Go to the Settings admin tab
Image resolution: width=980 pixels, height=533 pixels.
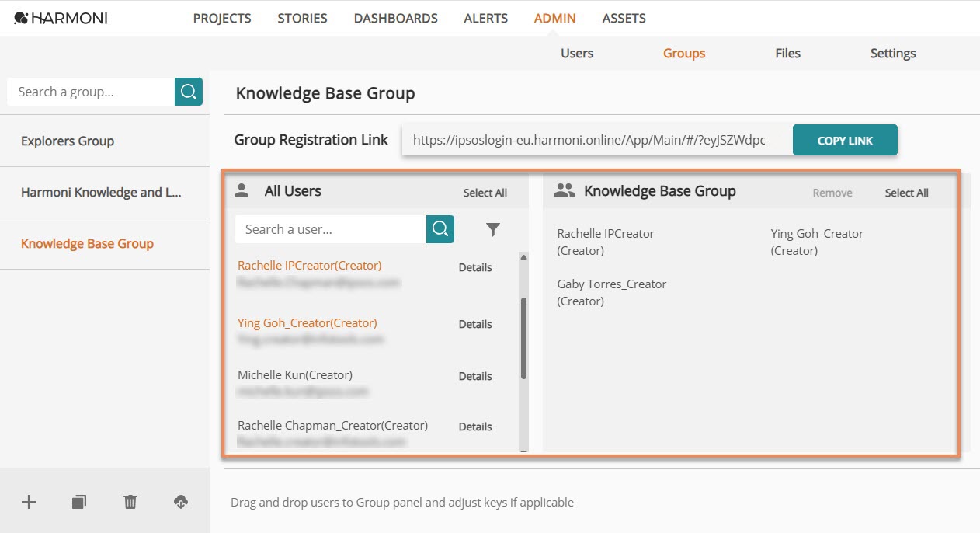893,53
